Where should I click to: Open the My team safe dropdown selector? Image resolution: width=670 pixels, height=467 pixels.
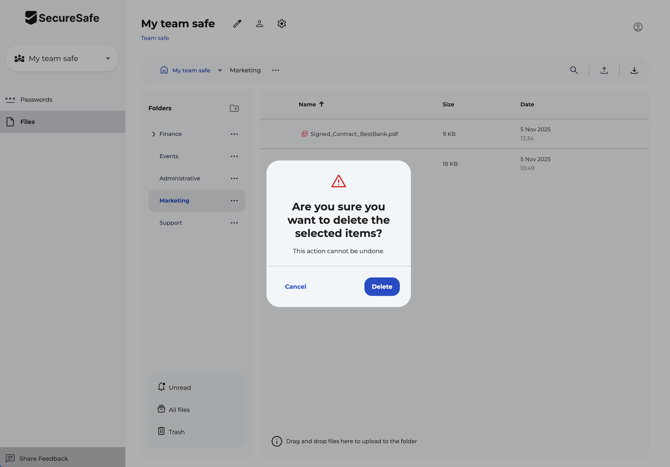tap(62, 59)
